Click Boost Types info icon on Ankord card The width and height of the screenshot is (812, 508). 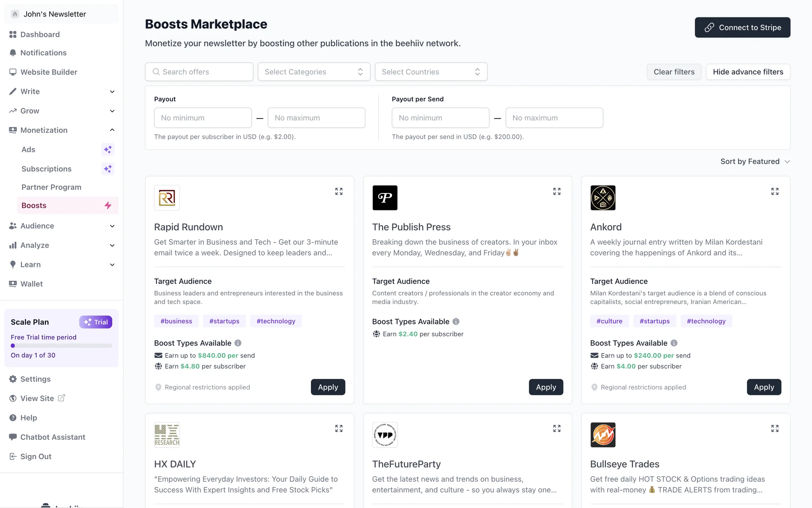[x=674, y=343]
